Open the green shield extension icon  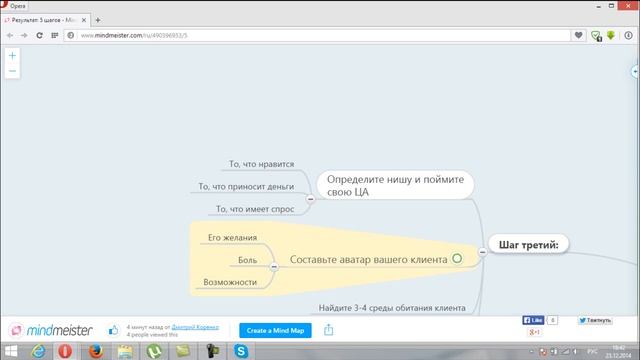click(596, 36)
